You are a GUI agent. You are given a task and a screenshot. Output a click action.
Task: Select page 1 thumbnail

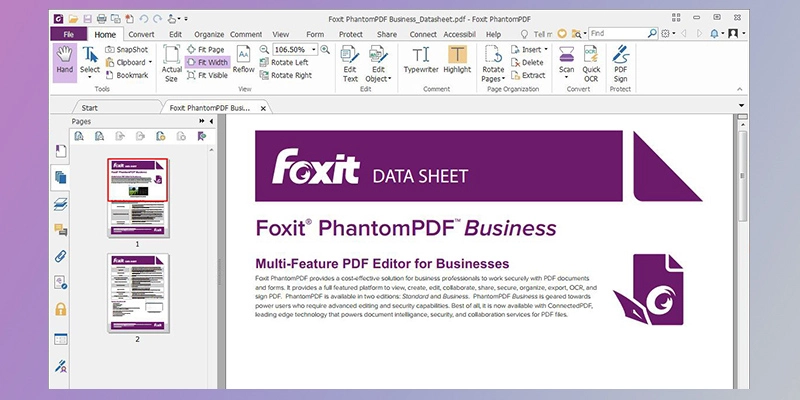pyautogui.click(x=137, y=198)
